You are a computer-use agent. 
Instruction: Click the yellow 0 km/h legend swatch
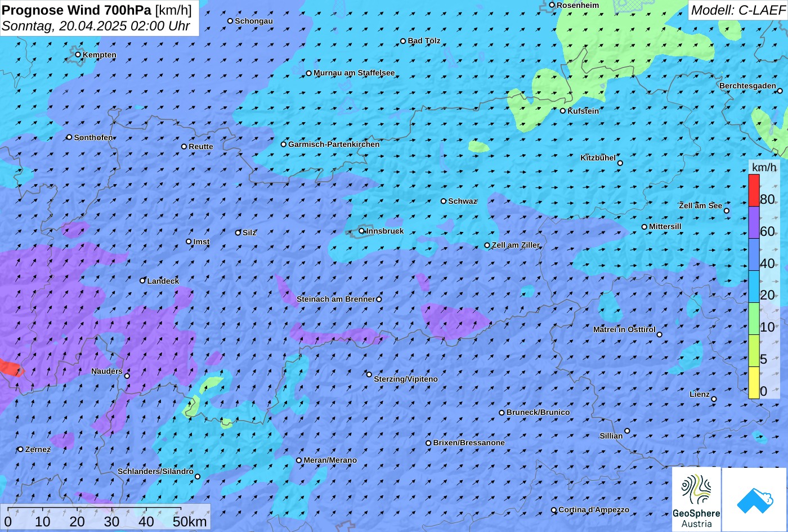click(754, 383)
